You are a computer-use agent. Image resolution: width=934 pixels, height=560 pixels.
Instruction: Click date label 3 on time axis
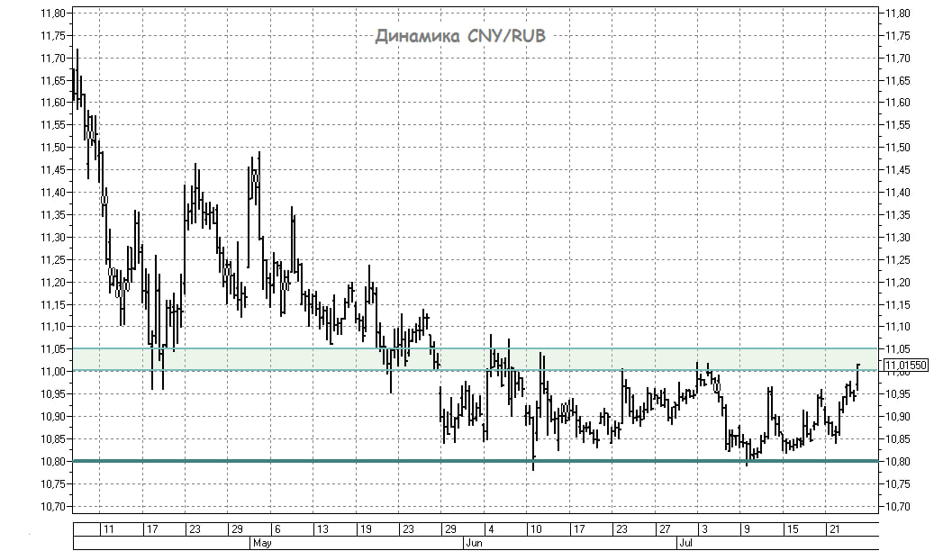(704, 529)
